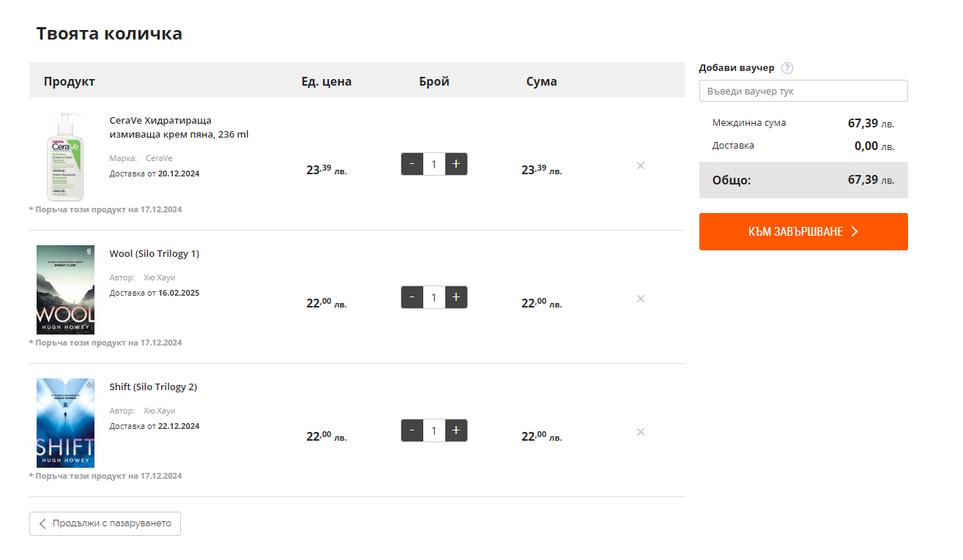This screenshot has width=963, height=560.
Task: Click the CeraVe quantity number field
Action: point(434,164)
